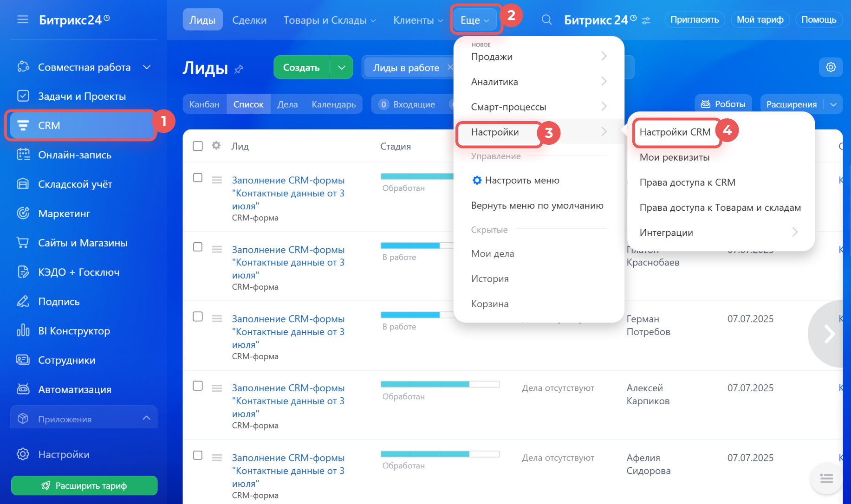
Task: Click the Совместная работа sidebar icon
Action: [x=23, y=67]
